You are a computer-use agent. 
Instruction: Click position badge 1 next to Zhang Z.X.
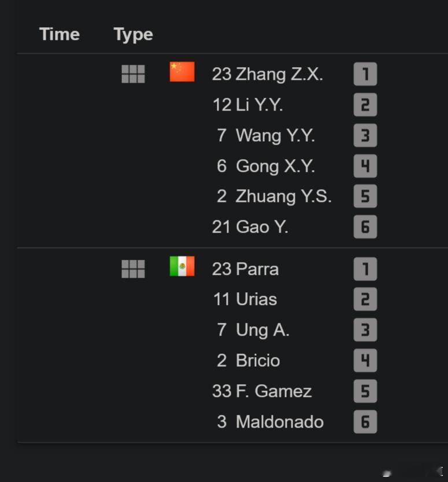coord(365,74)
